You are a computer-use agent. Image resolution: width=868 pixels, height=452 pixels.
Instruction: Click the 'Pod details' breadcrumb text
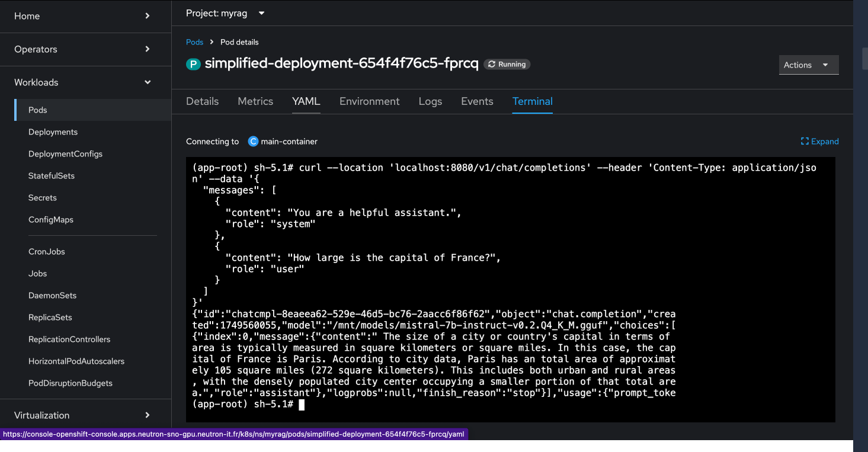(x=239, y=42)
